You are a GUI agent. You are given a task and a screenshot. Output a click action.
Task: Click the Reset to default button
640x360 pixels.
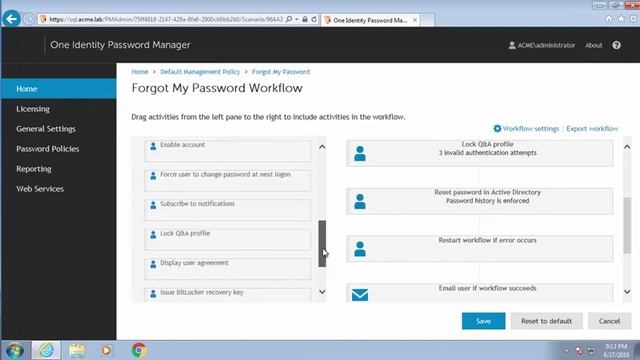(x=546, y=321)
